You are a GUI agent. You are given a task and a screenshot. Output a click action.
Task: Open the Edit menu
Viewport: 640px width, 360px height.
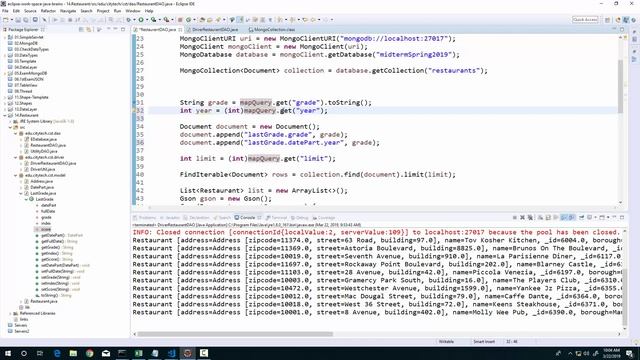16,11
